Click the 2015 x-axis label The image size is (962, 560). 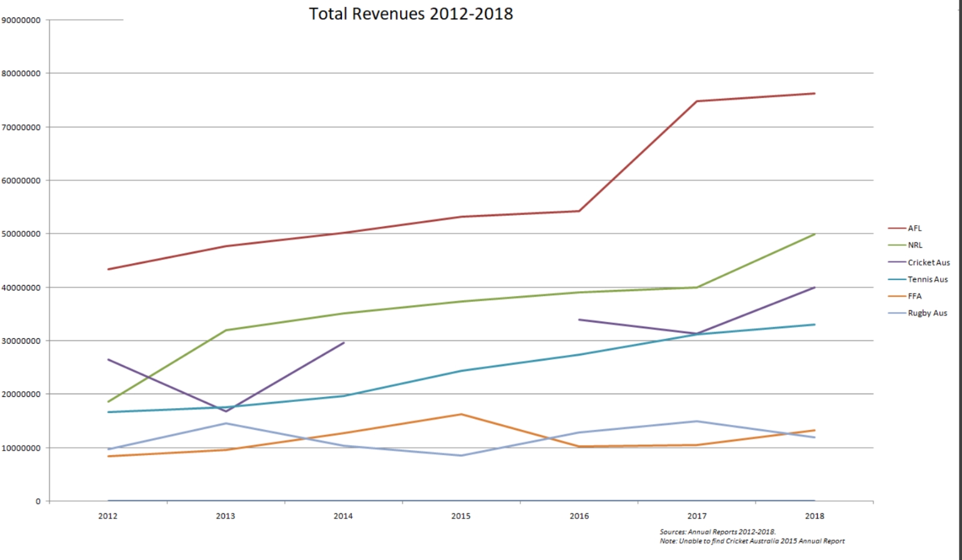(x=461, y=516)
